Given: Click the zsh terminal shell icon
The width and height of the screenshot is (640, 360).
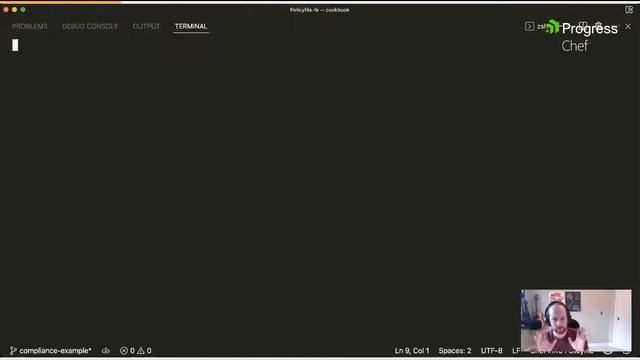Looking at the screenshot, I should [x=529, y=27].
